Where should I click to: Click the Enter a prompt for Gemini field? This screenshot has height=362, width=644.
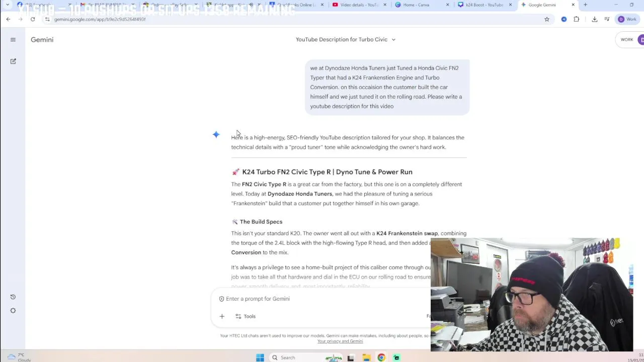[x=322, y=299]
